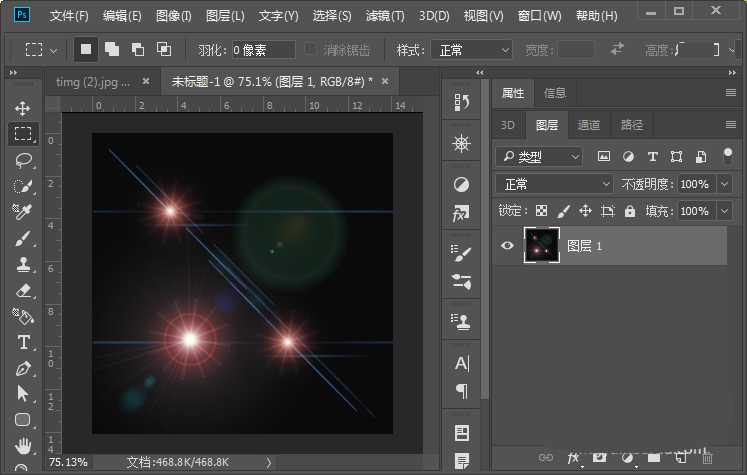This screenshot has height=475, width=747.
Task: Toggle lock transparent pixels icon
Action: (x=541, y=211)
